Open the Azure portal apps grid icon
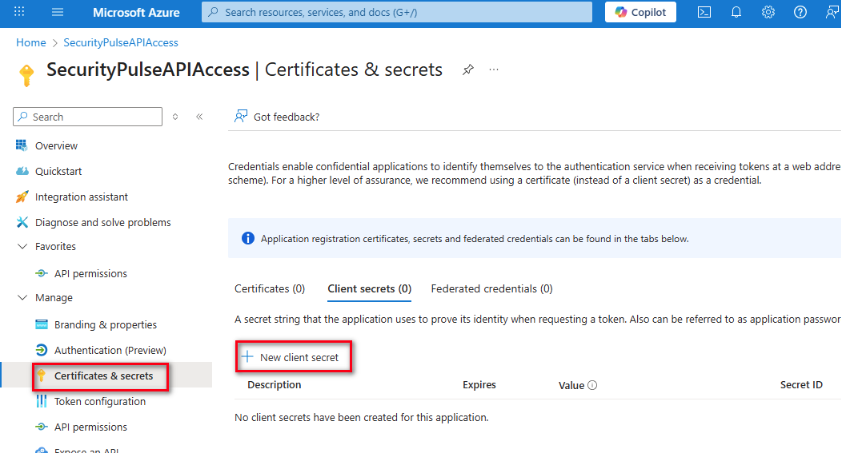Image resolution: width=841 pixels, height=453 pixels. [x=19, y=12]
